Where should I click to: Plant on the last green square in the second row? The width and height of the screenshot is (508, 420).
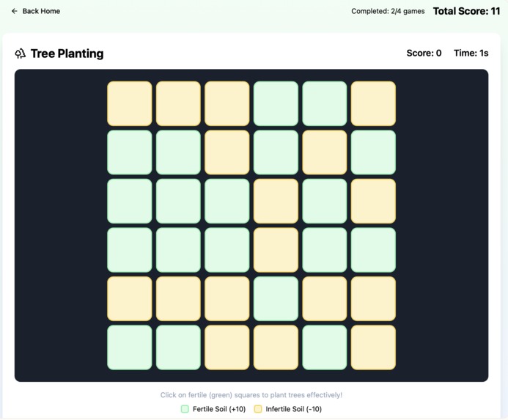coord(373,152)
